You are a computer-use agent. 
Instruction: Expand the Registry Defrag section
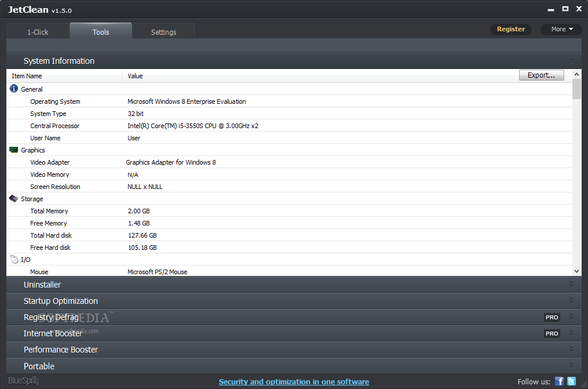[x=571, y=317]
